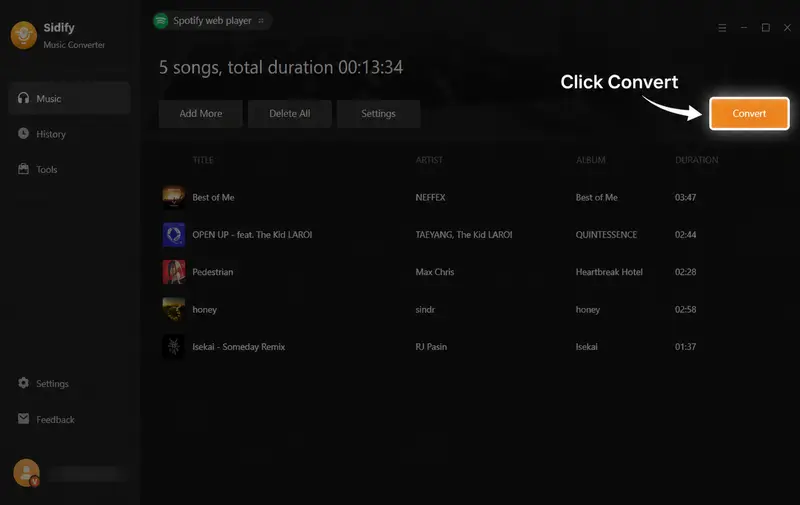
Task: Click the sidebar Settings gear icon
Action: 23,383
